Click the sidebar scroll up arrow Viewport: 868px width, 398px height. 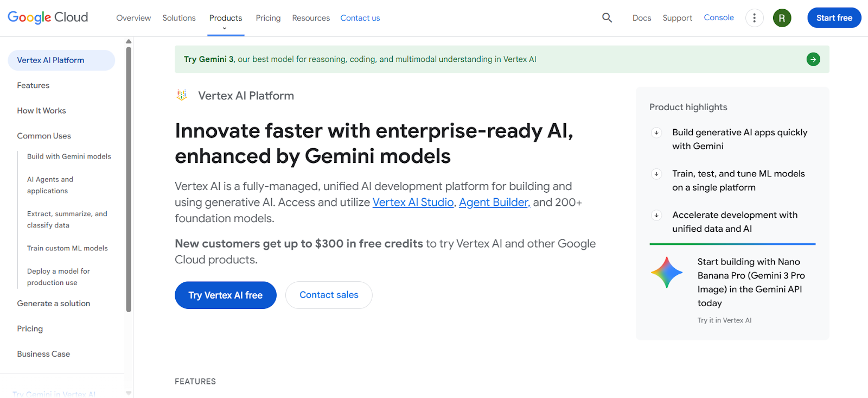click(x=129, y=41)
